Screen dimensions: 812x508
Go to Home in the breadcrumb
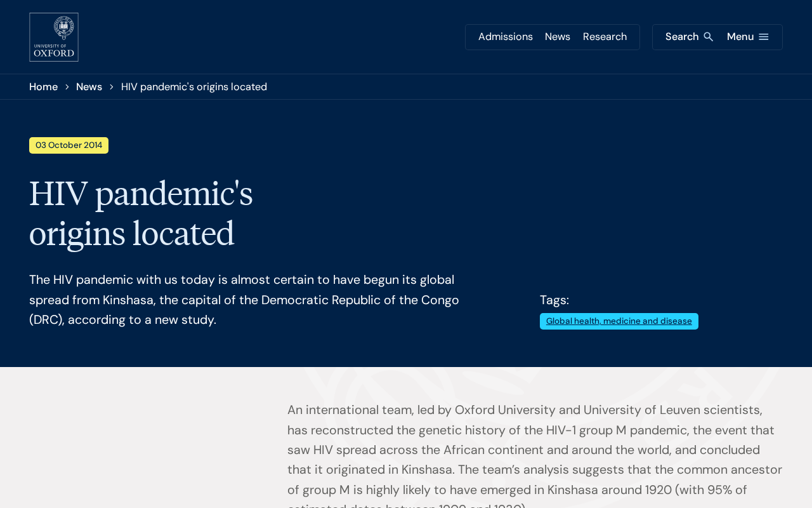click(x=43, y=87)
